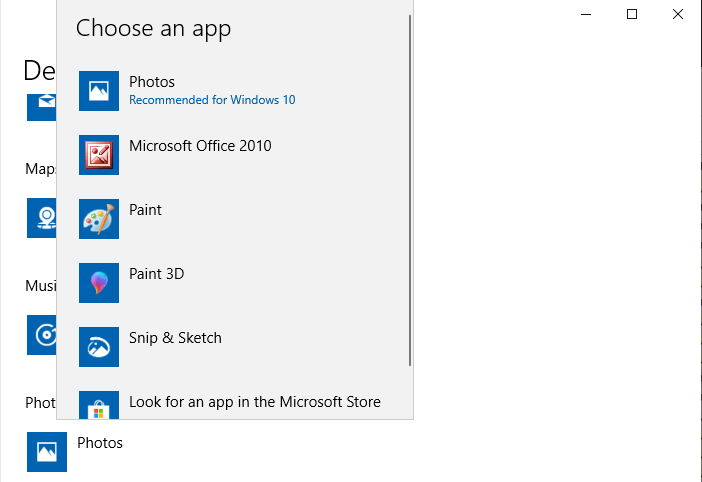Minimize the Settings window
The image size is (702, 482).
point(586,14)
